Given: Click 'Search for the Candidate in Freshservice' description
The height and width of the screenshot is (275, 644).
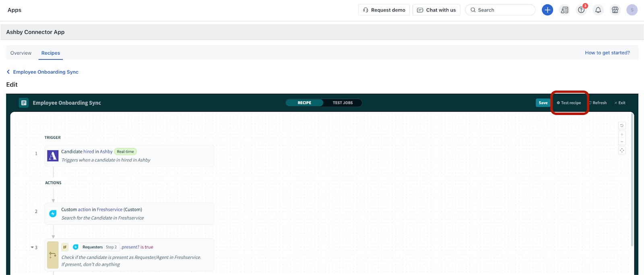Looking at the screenshot, I should click(x=103, y=218).
